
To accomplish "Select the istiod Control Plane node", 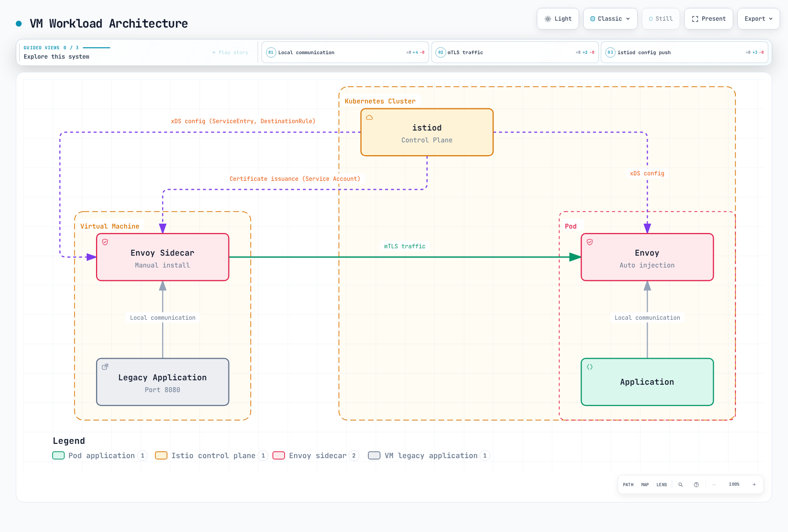I will (427, 133).
